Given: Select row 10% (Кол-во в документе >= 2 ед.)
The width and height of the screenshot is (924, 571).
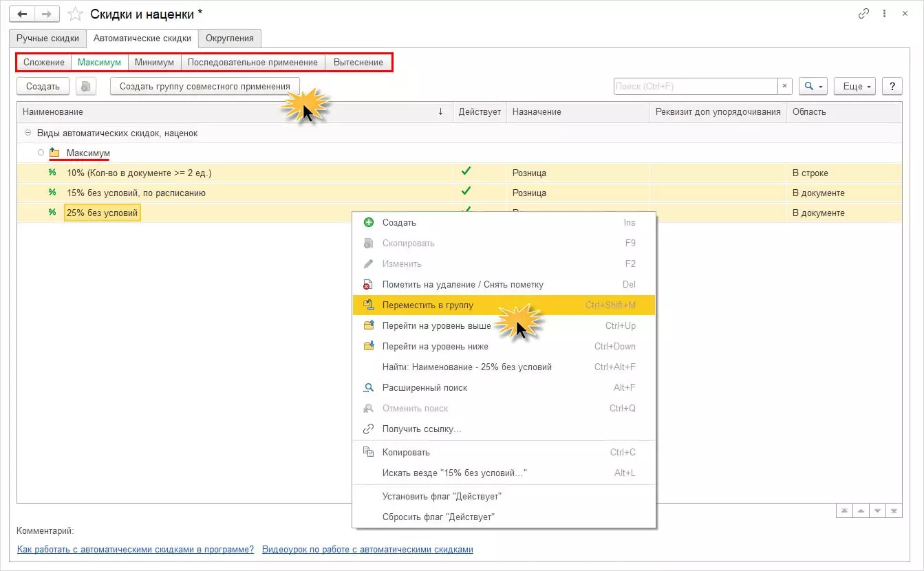Looking at the screenshot, I should 460,173.
